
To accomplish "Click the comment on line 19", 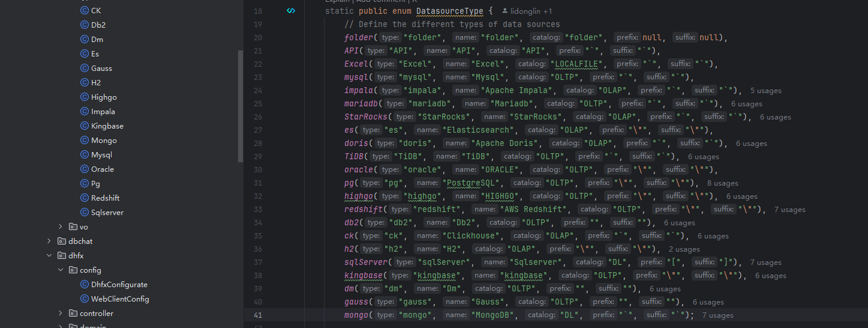I will 452,25.
